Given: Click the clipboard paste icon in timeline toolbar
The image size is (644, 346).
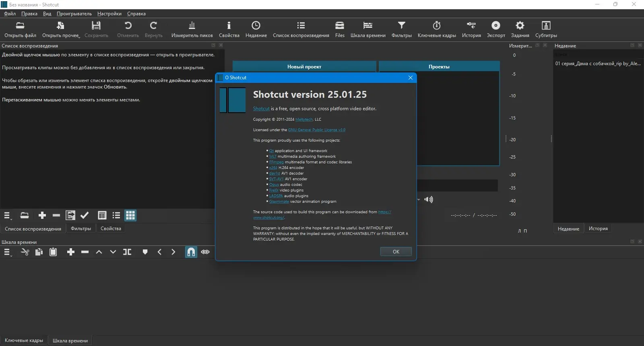Looking at the screenshot, I should pos(53,252).
